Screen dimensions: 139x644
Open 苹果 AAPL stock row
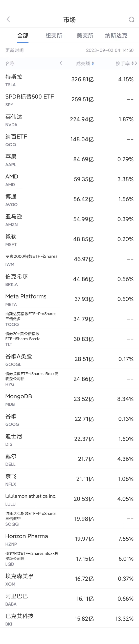(x=69, y=159)
